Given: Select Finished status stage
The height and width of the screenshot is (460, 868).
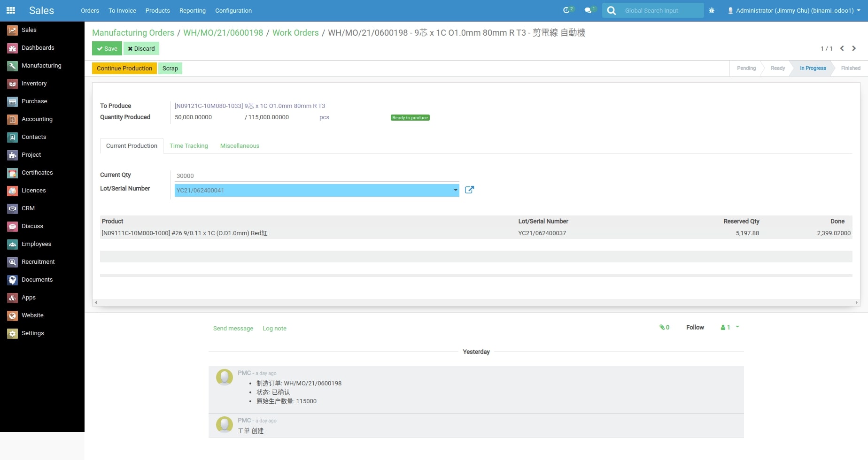Looking at the screenshot, I should click(851, 68).
